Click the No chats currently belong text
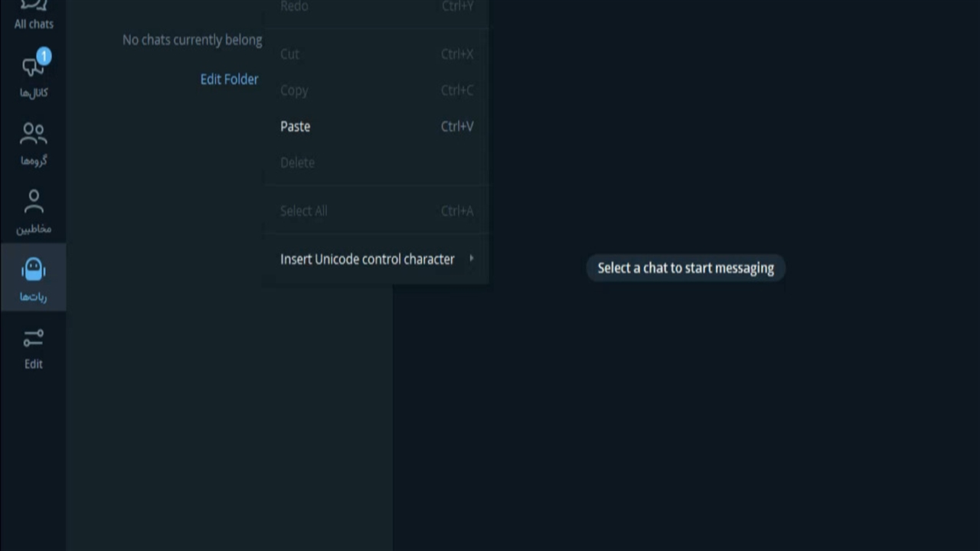 pyautogui.click(x=192, y=40)
